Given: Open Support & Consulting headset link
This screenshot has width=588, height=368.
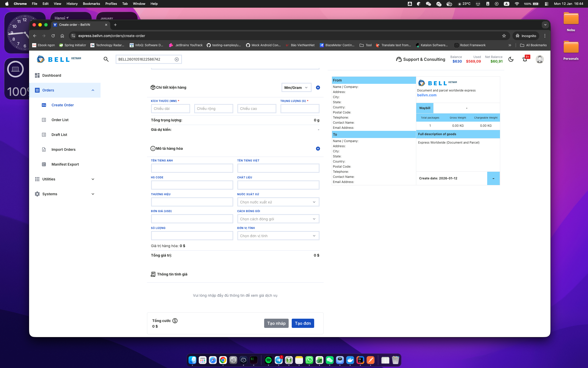Looking at the screenshot, I should coord(421,59).
